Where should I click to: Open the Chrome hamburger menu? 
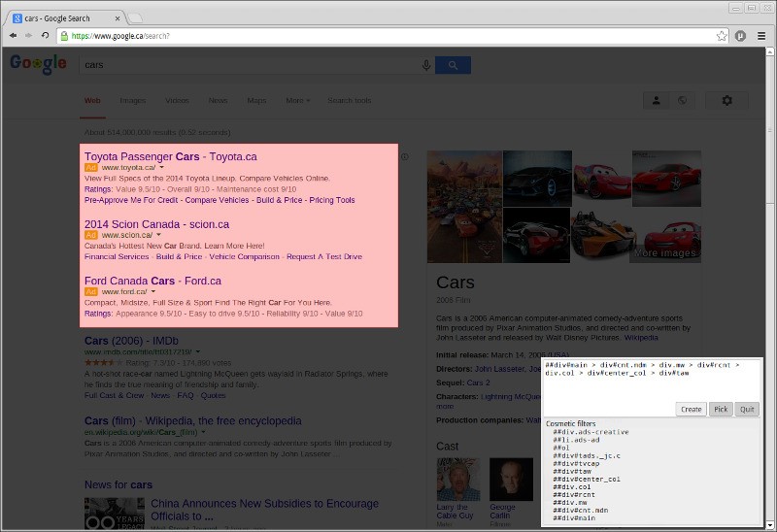761,36
